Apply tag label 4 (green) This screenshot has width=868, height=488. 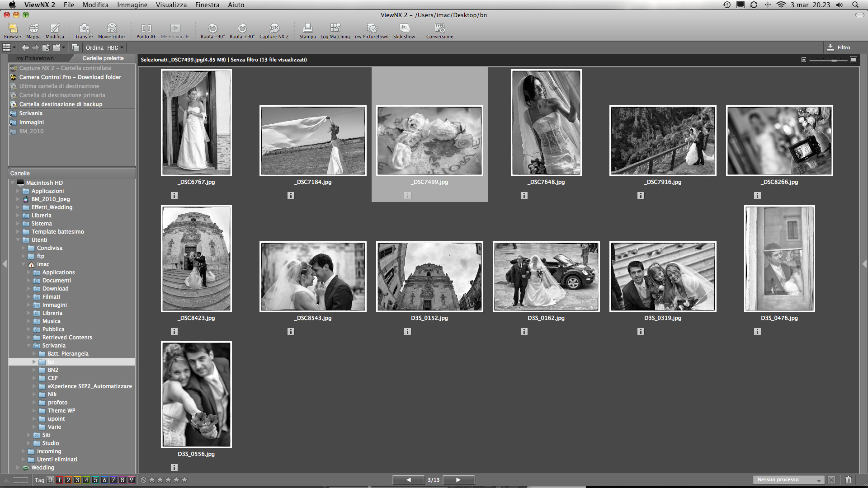click(86, 480)
